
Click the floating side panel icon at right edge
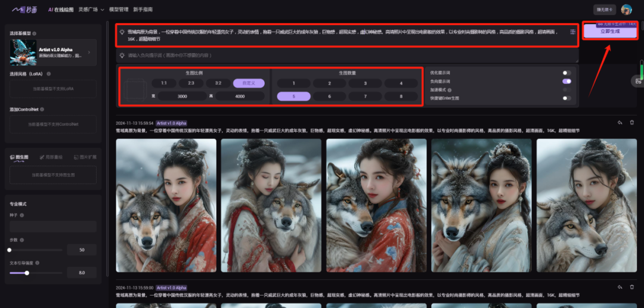(x=638, y=81)
